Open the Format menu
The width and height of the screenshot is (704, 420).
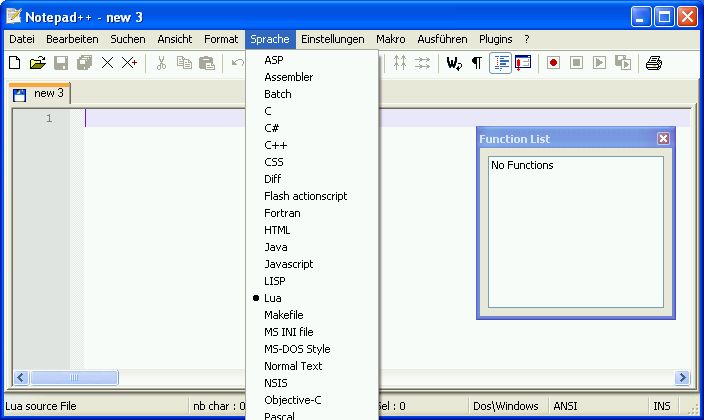(x=221, y=39)
